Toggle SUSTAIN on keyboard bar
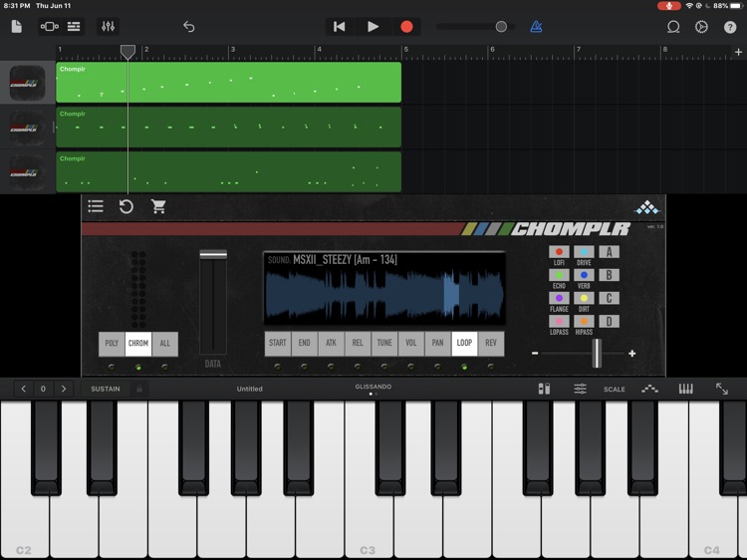 106,389
